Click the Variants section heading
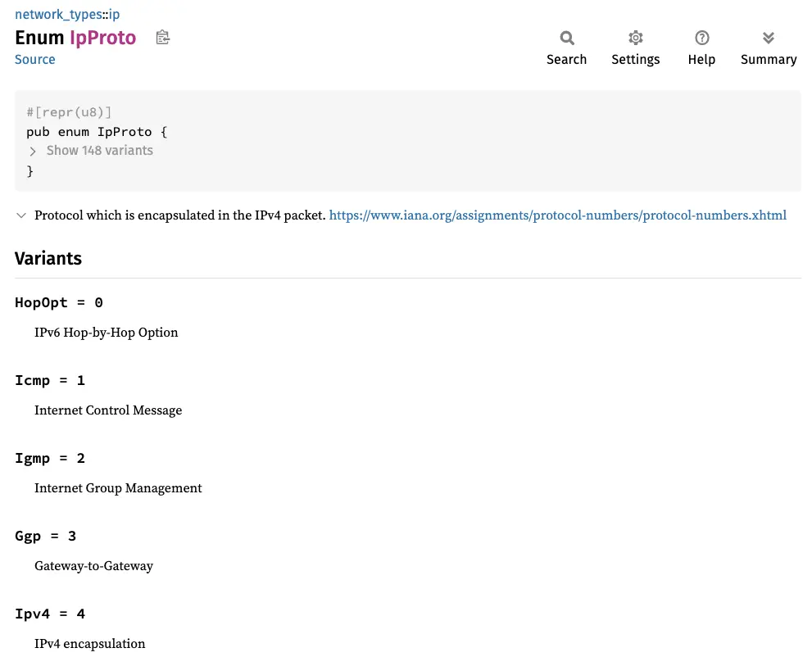The height and width of the screenshot is (666, 812). coord(48,259)
